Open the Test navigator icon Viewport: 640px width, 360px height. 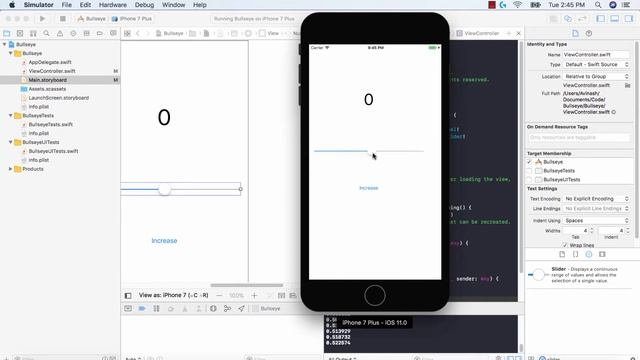(73, 33)
